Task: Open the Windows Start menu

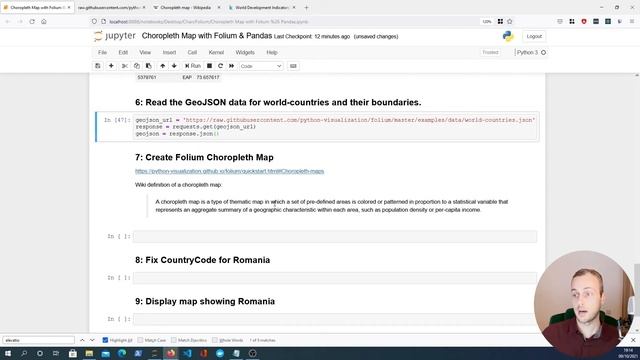Action: (7, 353)
